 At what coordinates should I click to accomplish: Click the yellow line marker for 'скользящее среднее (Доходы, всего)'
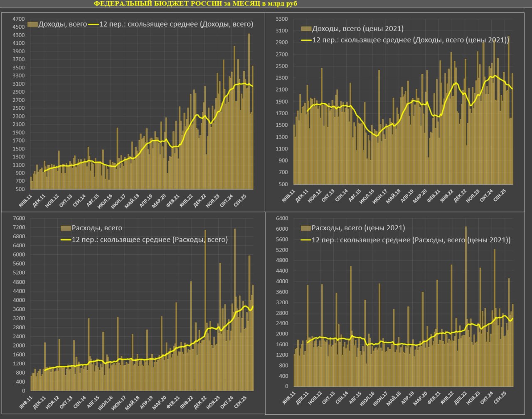(x=94, y=24)
